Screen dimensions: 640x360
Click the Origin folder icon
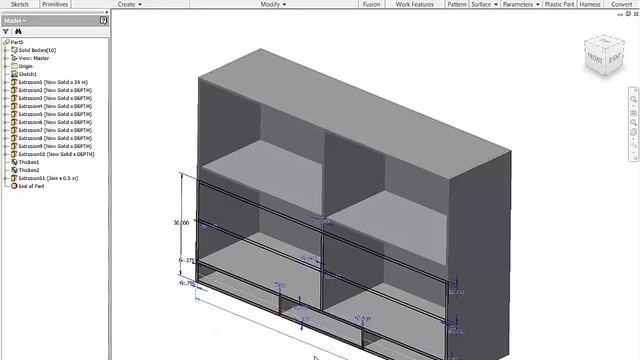pyautogui.click(x=14, y=66)
